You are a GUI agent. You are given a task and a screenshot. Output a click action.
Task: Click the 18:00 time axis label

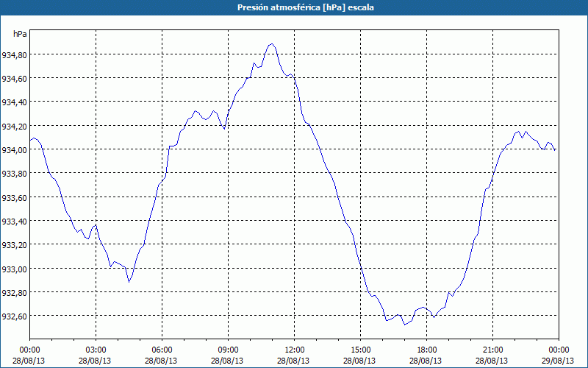point(427,350)
